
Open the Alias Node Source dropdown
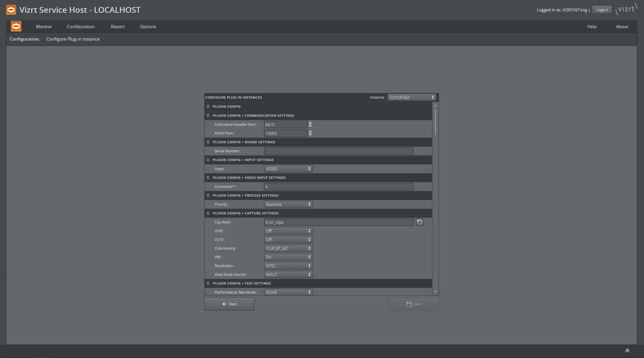pos(288,274)
